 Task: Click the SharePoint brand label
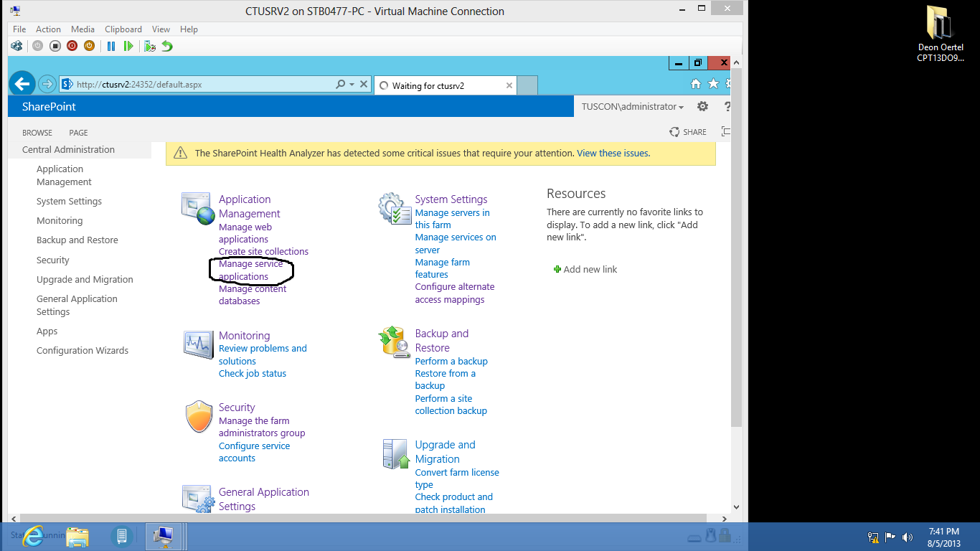pos(49,106)
